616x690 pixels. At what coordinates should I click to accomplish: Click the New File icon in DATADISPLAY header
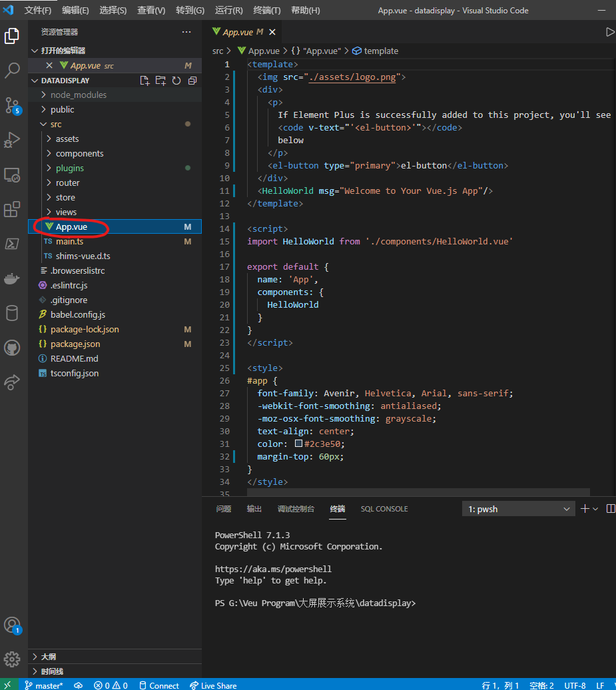click(145, 81)
